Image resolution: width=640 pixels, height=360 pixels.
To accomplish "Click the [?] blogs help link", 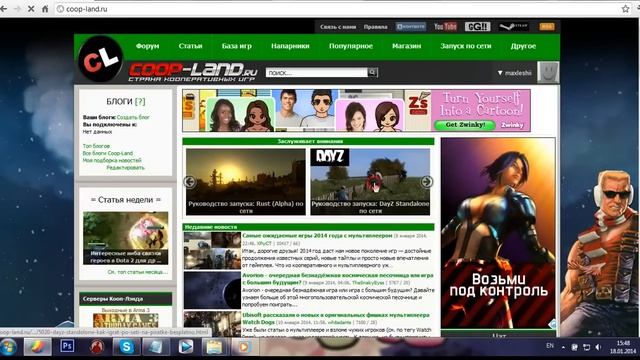I will [140, 101].
